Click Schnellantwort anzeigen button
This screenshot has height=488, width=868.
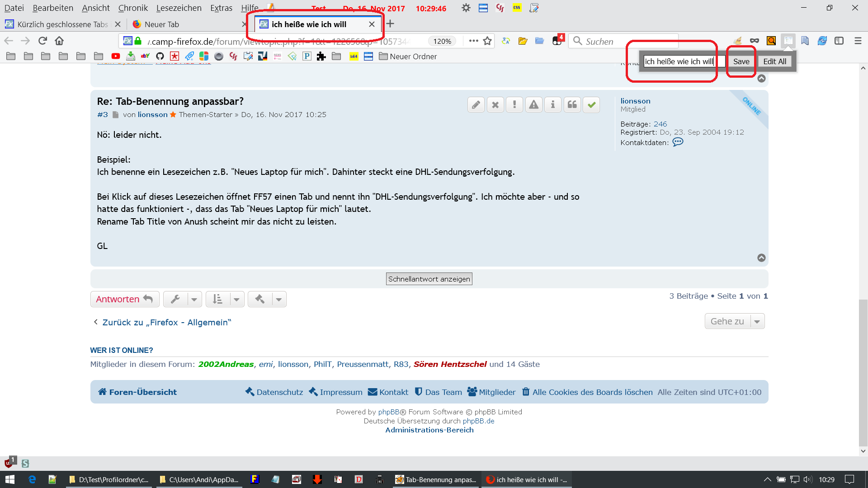tap(429, 279)
